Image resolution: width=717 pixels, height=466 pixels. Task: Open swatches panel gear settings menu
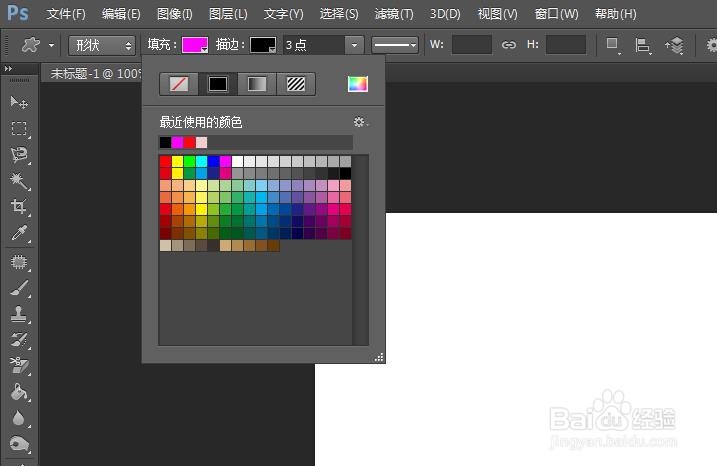(360, 122)
